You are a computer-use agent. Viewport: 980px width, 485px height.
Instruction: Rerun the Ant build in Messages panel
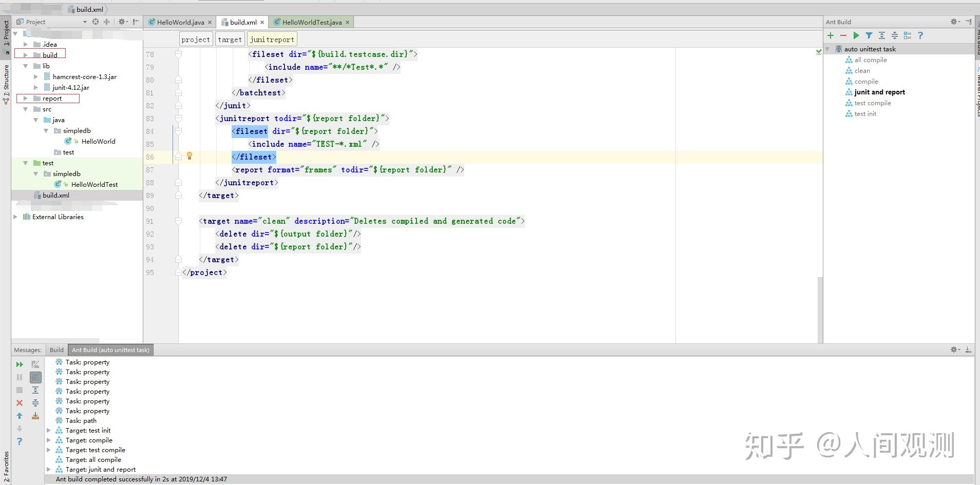pos(20,364)
